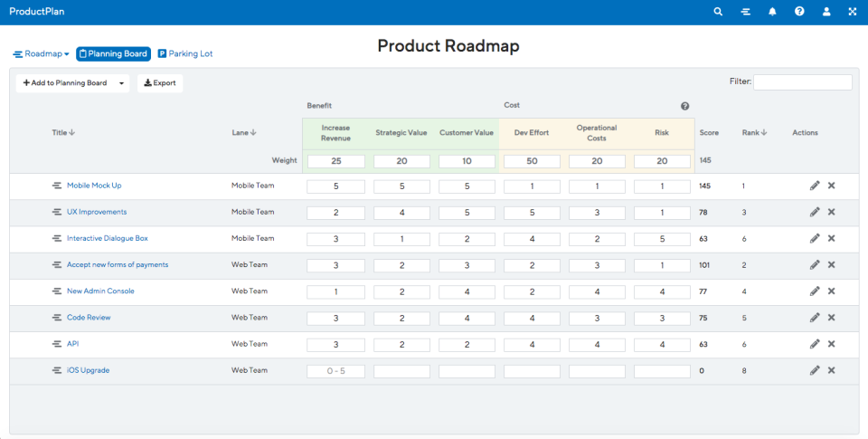Edit the Mobile Mock Up row pencil
The height and width of the screenshot is (439, 868).
point(815,186)
